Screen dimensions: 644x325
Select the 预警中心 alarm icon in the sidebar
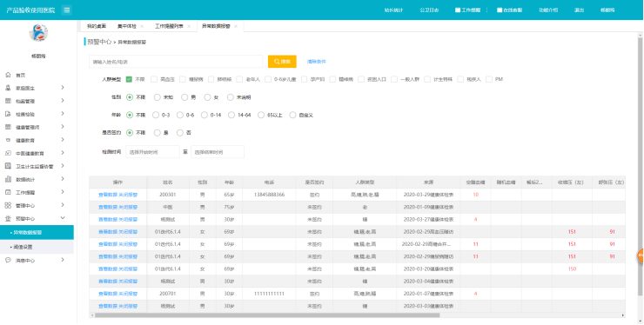coord(8,218)
